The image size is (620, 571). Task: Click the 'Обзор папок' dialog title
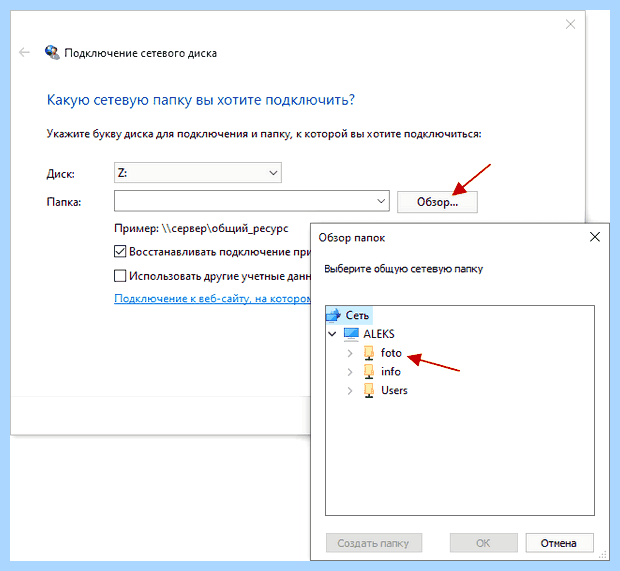[x=352, y=238]
